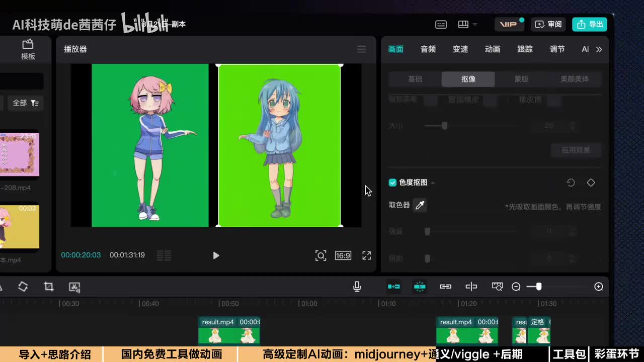Screen dimensions: 644x362
Task: Enter fullscreen preview in the player
Action: click(x=367, y=255)
